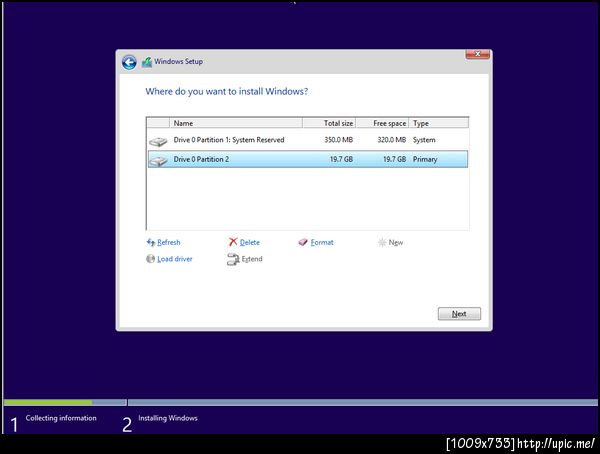Click the Primary type cell

425,159
